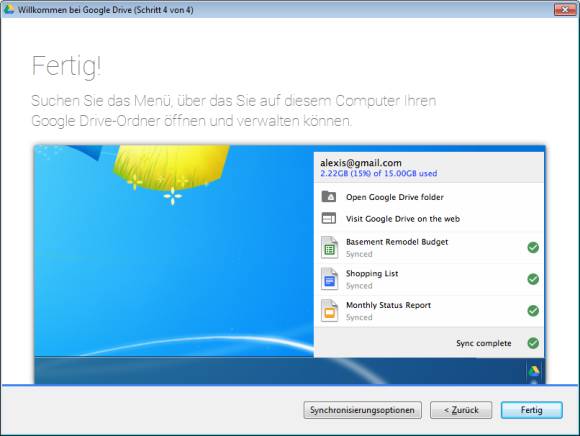
Task: Click Google Drive logo in title bar
Action: [9, 10]
